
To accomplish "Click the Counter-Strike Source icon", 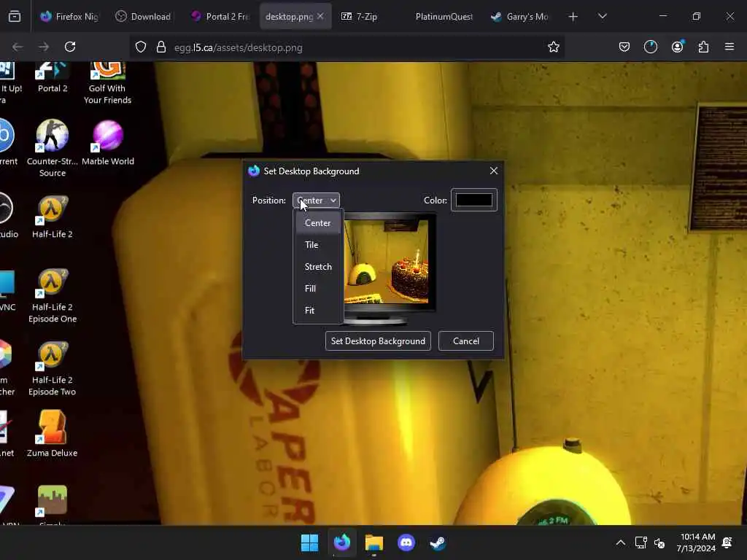I will click(53, 148).
